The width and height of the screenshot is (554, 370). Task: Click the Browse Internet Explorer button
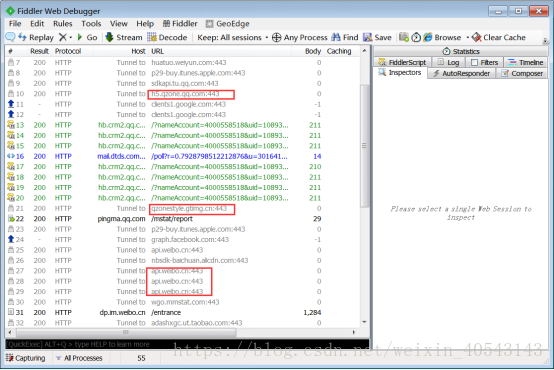point(442,37)
